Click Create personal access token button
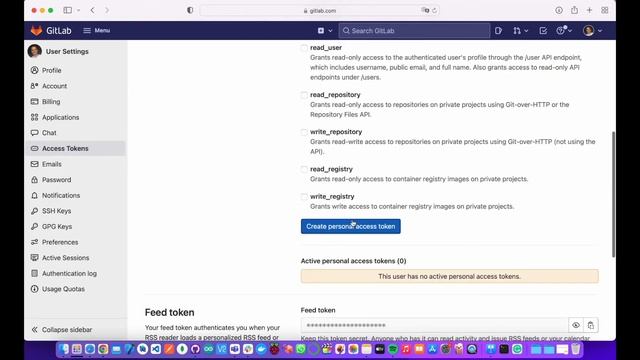The height and width of the screenshot is (360, 640). pyautogui.click(x=351, y=227)
